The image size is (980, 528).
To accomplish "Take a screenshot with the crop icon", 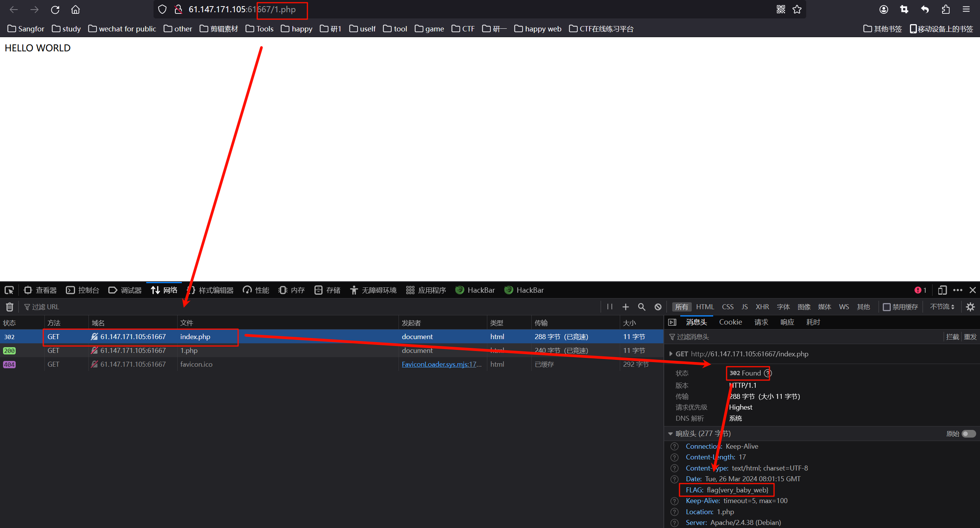I will 904,10.
